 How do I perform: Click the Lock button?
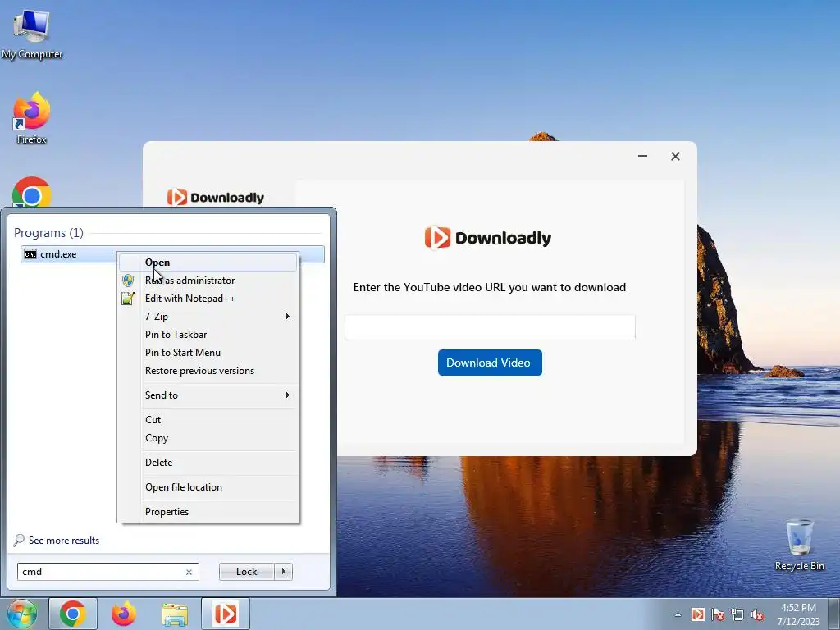click(246, 572)
